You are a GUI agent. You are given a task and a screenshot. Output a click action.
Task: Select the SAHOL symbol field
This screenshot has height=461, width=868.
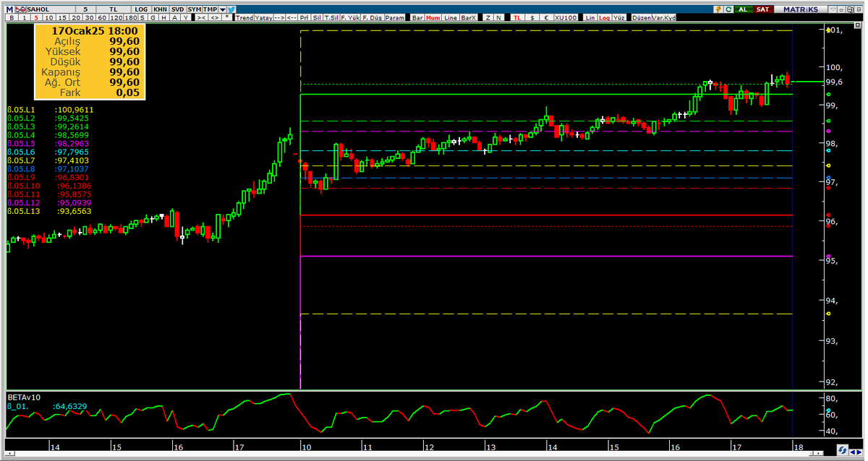pos(51,9)
